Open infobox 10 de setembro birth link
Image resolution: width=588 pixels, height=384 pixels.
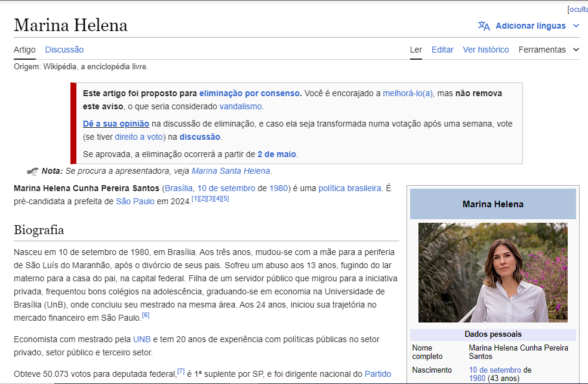click(495, 370)
